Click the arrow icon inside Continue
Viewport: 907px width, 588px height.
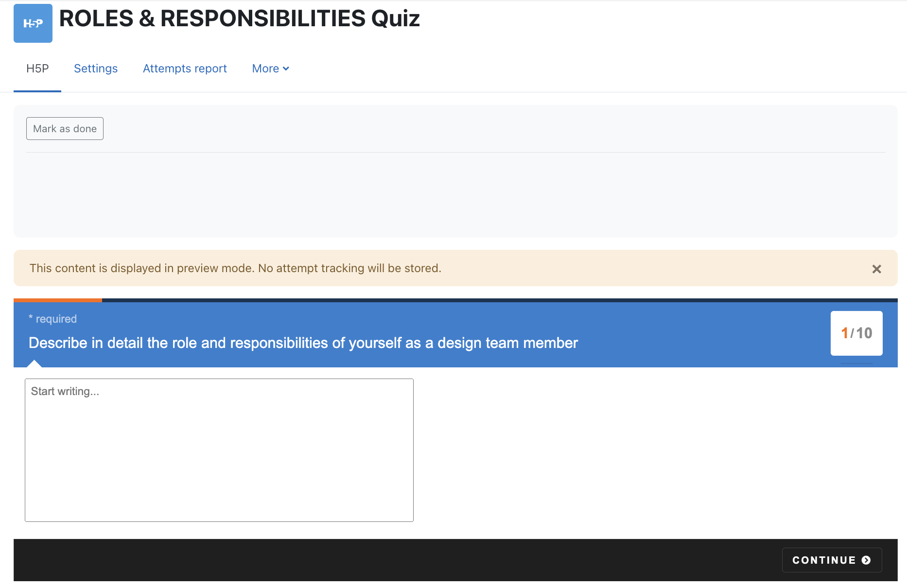click(x=866, y=560)
